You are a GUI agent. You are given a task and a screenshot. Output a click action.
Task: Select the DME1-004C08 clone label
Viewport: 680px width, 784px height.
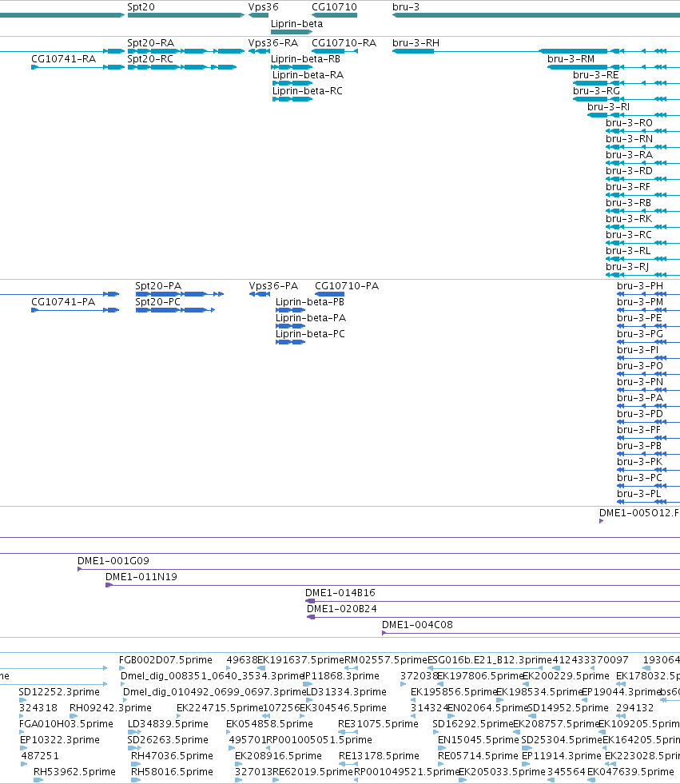(417, 625)
